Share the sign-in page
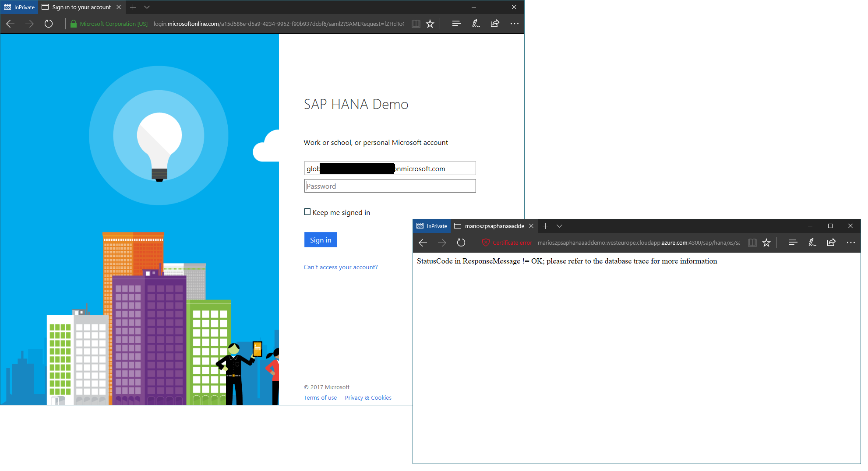 point(495,24)
